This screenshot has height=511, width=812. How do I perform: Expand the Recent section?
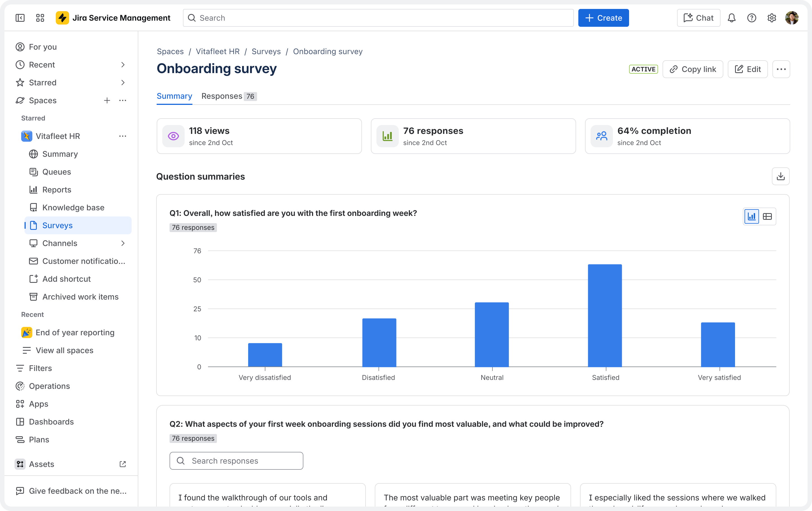coord(123,64)
